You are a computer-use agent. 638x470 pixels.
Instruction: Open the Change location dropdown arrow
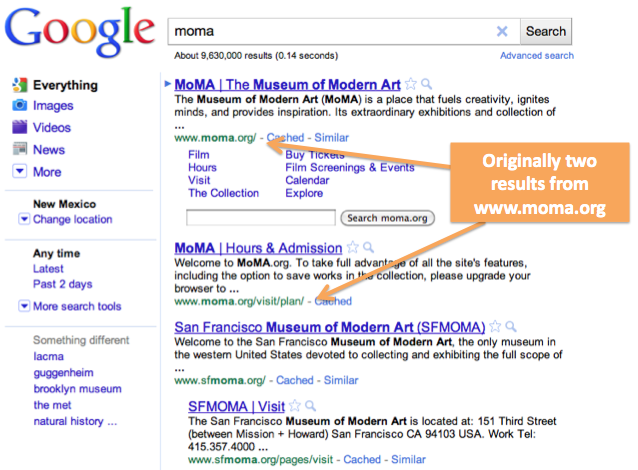point(24,219)
